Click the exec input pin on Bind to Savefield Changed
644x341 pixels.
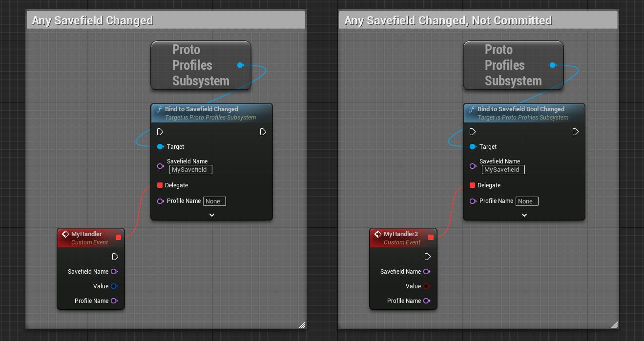pos(160,132)
